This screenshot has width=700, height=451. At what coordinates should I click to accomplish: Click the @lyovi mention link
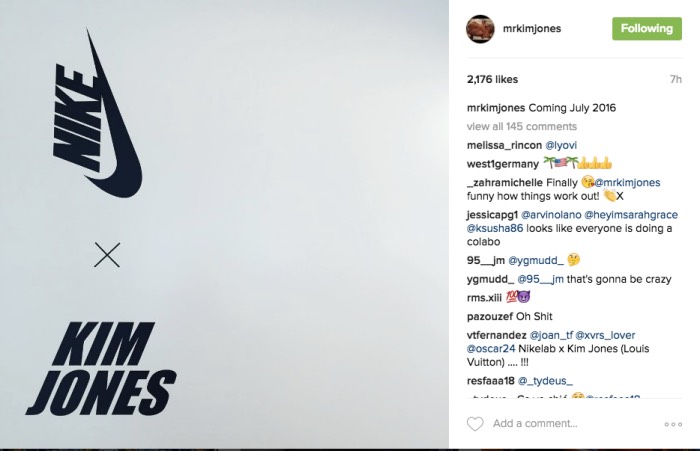[x=561, y=146]
